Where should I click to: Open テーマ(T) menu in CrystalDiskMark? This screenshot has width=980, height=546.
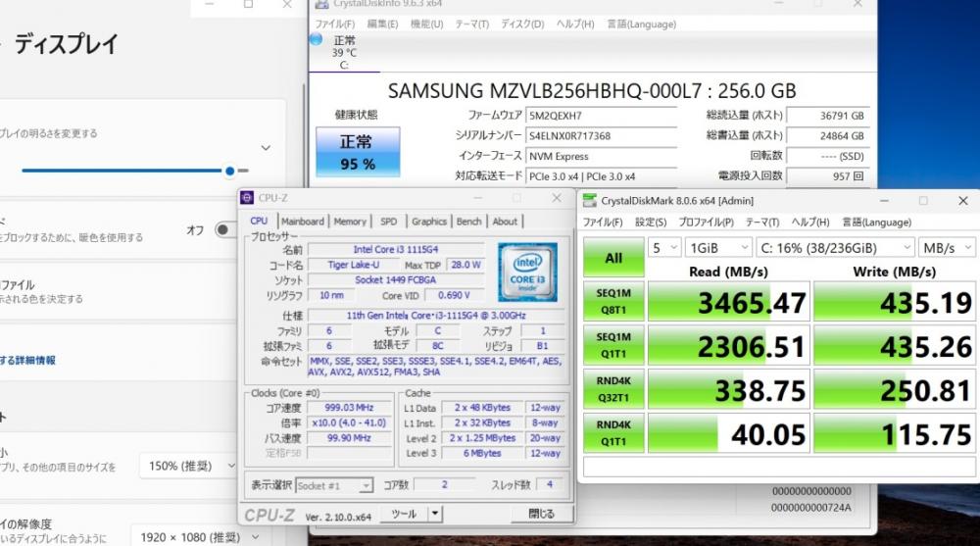[x=761, y=223]
